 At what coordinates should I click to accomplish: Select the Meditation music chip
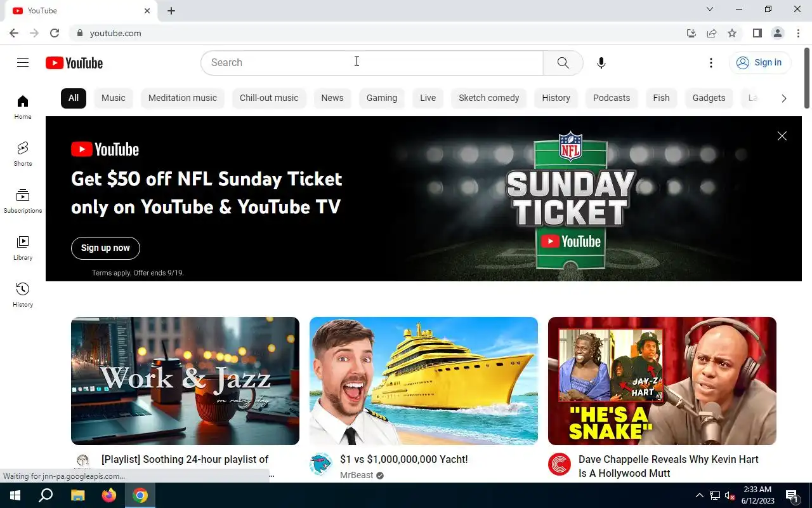[183, 98]
